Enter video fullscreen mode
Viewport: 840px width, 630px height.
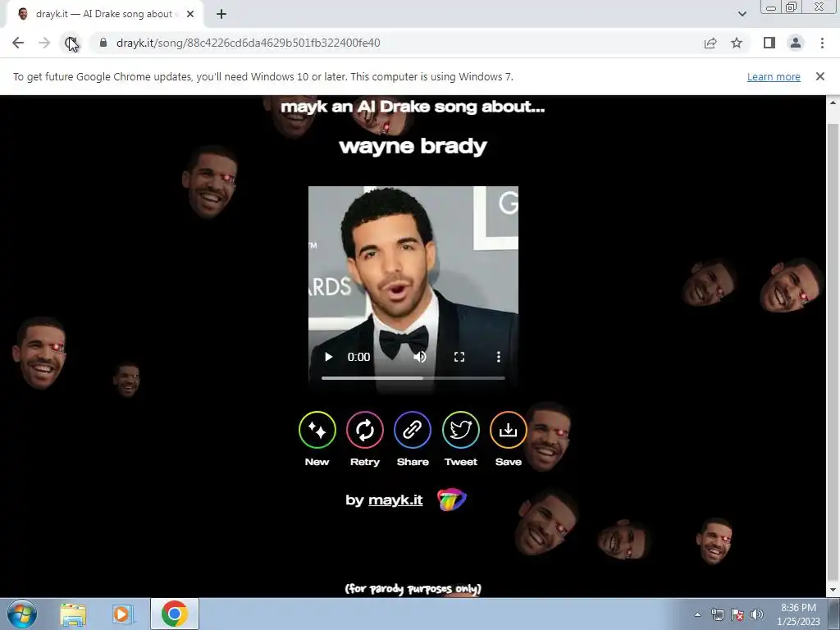click(x=459, y=357)
